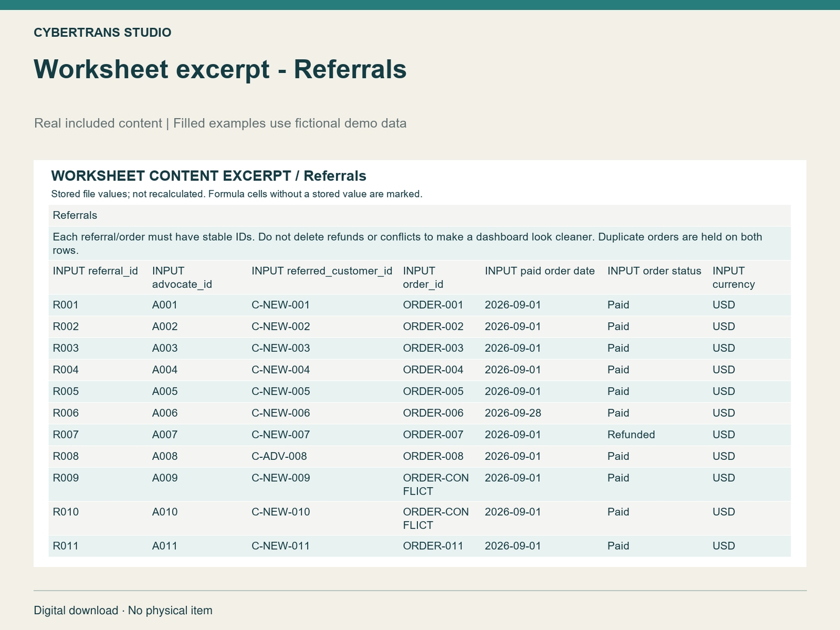Select order cell ORDER-007

(433, 435)
